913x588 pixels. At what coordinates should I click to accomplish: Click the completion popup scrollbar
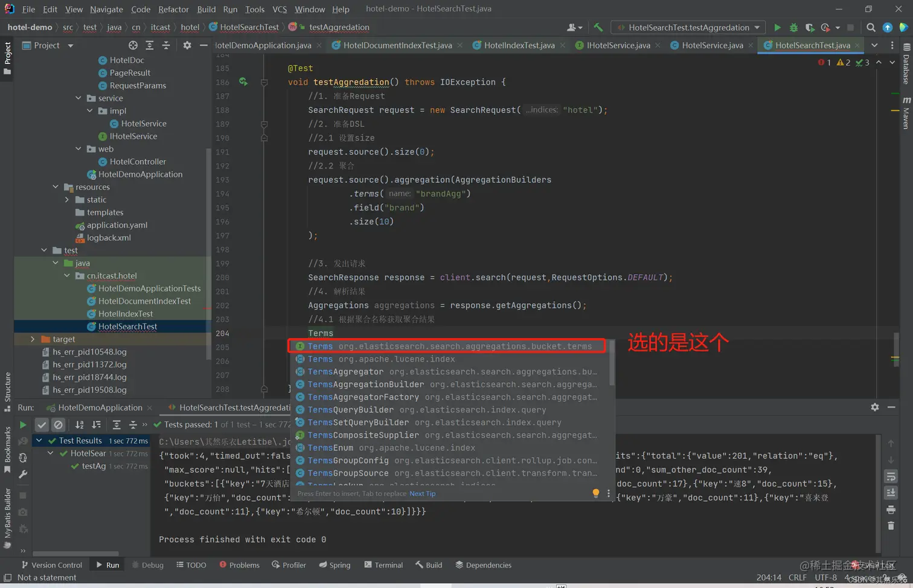(612, 362)
